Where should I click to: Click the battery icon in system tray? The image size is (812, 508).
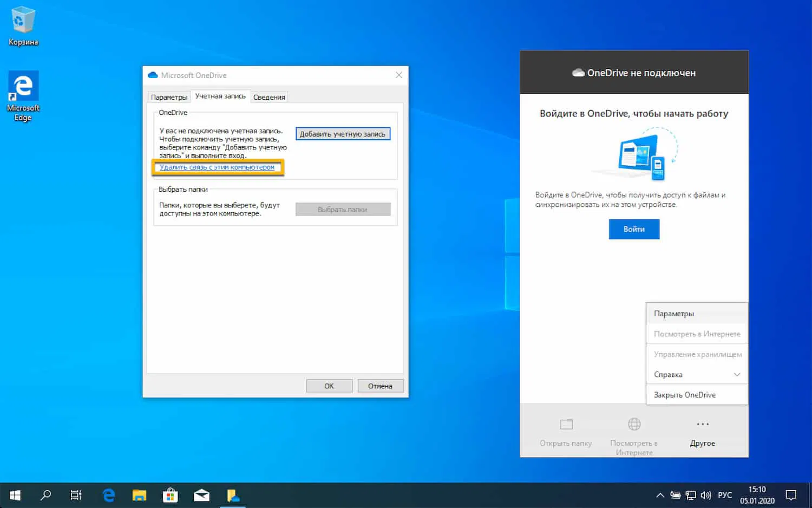tap(675, 495)
